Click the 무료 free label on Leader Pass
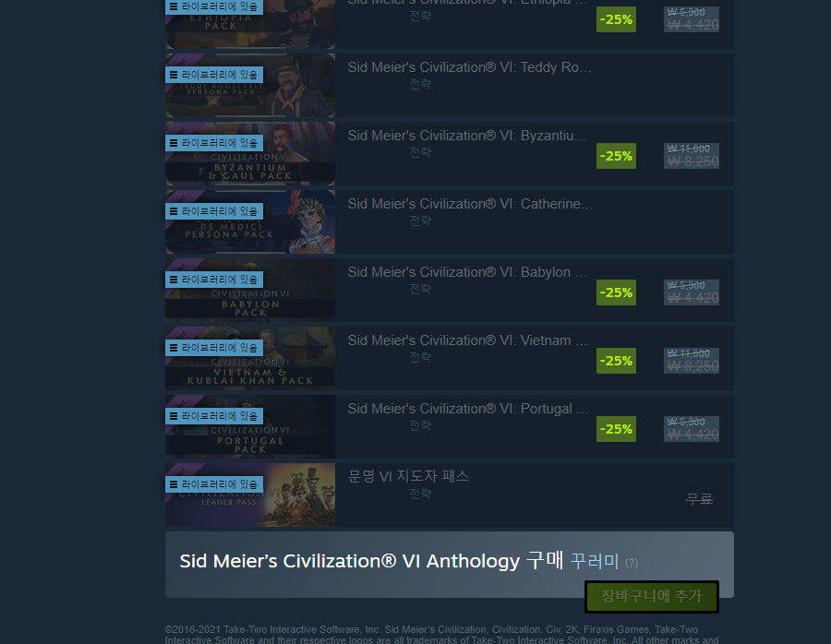Image resolution: width=831 pixels, height=644 pixels. [x=699, y=498]
